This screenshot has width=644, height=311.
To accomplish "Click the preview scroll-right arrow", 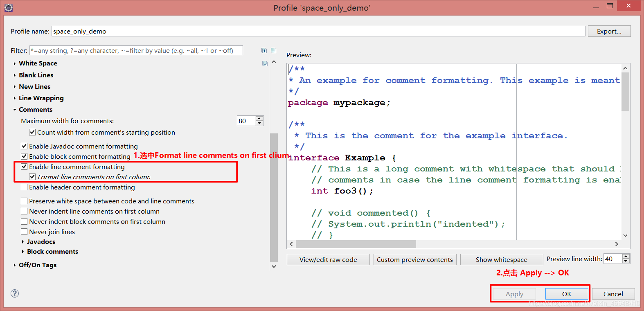I will click(617, 244).
